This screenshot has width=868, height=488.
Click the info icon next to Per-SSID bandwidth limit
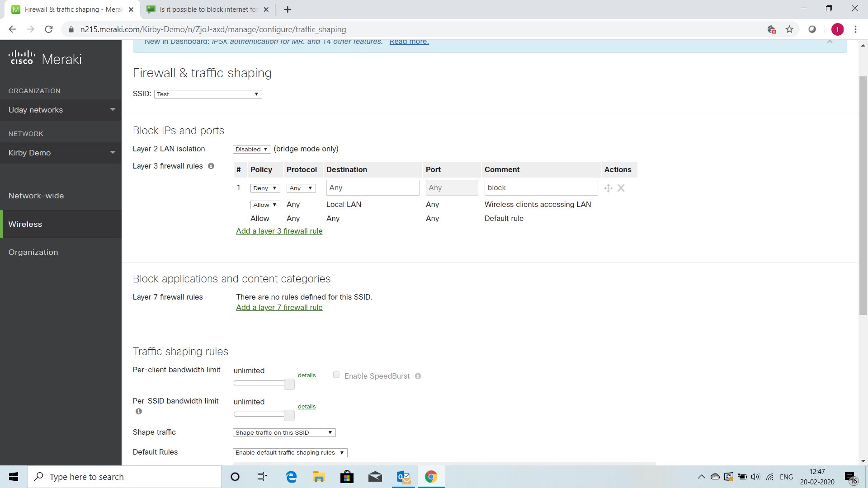139,411
